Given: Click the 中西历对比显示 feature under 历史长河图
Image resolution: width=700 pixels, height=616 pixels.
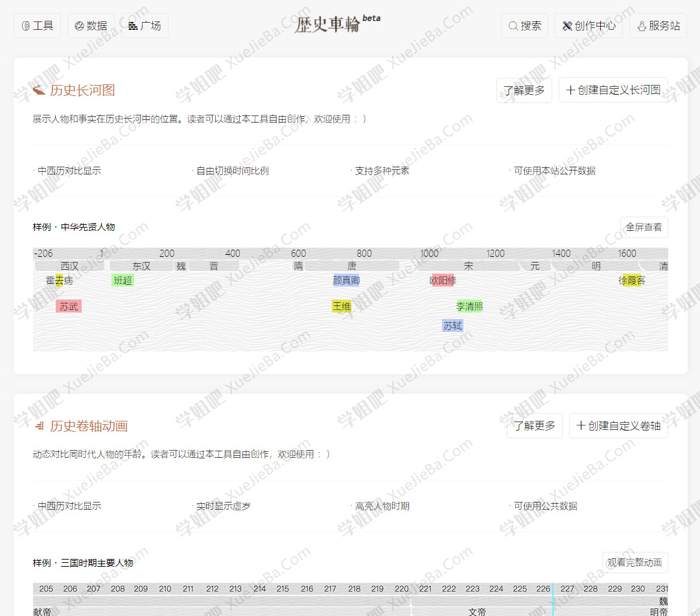Looking at the screenshot, I should tap(69, 171).
